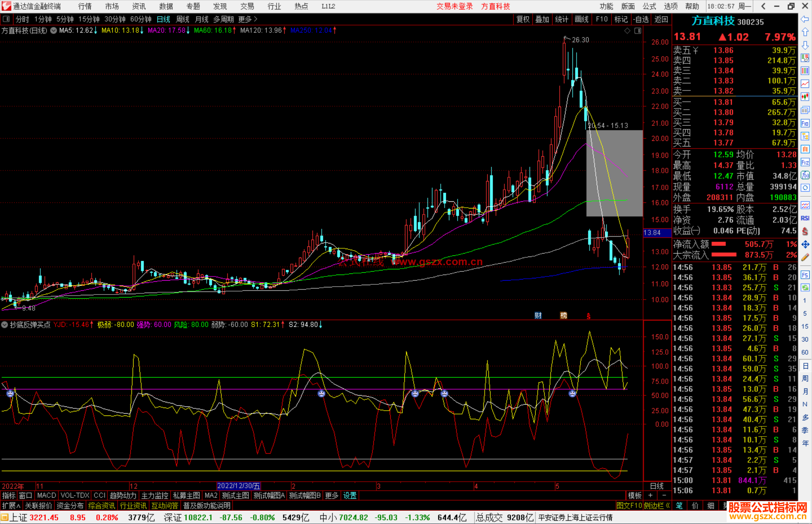Image resolution: width=812 pixels, height=524 pixels.
Task: Click the 设置 indicator settings link
Action: tap(350, 495)
